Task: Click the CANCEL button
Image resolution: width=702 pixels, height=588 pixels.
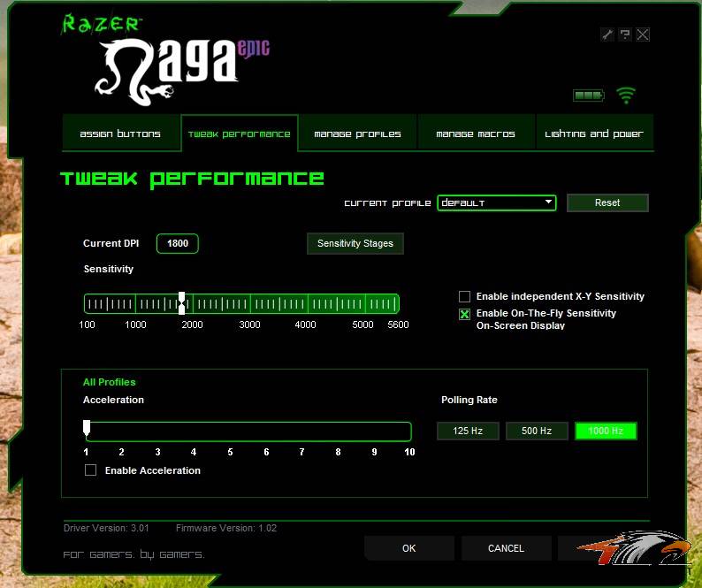Action: (x=506, y=548)
